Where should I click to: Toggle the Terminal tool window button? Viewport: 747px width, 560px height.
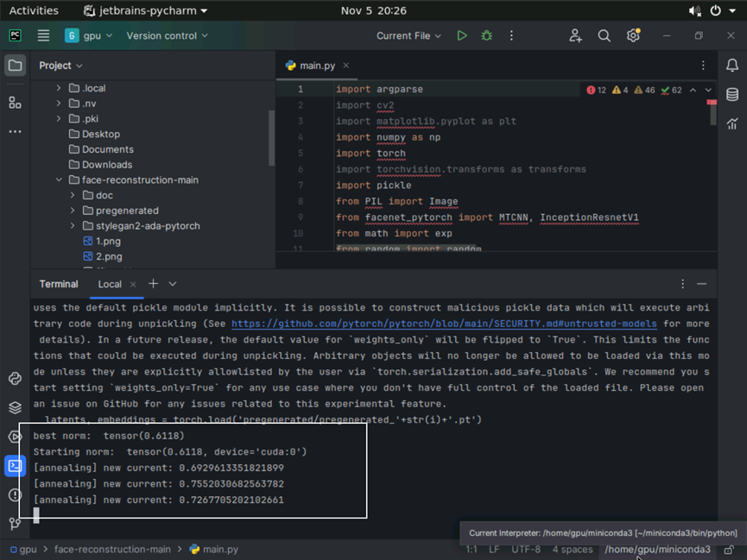tap(15, 466)
